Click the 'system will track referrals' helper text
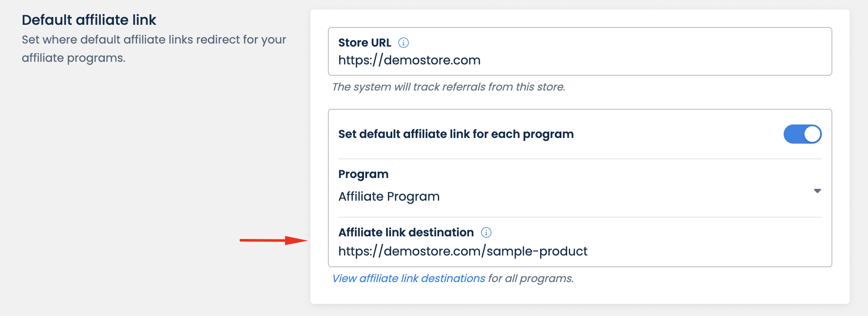This screenshot has width=868, height=316. 448,87
